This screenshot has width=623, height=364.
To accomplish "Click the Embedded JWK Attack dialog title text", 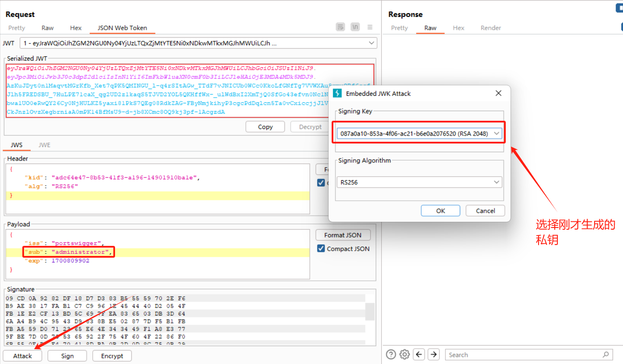I will click(378, 93).
